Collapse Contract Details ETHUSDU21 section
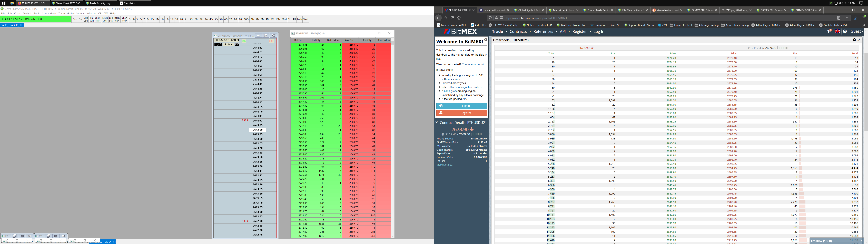This screenshot has width=868, height=244. pos(437,122)
